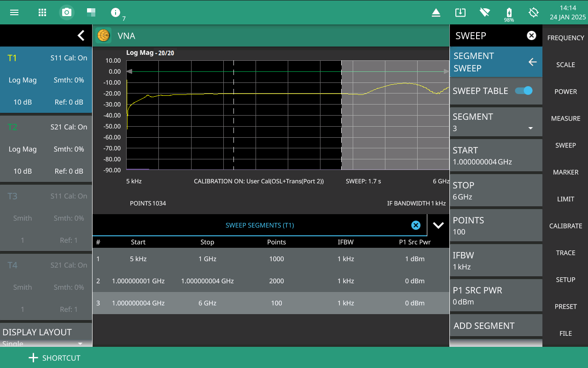The width and height of the screenshot is (588, 368).
Task: Toggle the Sweep Table switch off
Action: coord(524,91)
